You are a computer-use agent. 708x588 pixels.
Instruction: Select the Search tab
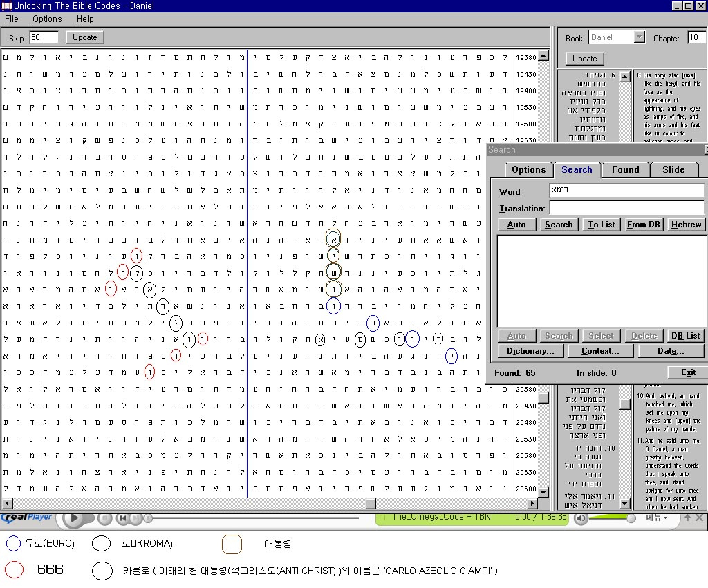point(577,169)
